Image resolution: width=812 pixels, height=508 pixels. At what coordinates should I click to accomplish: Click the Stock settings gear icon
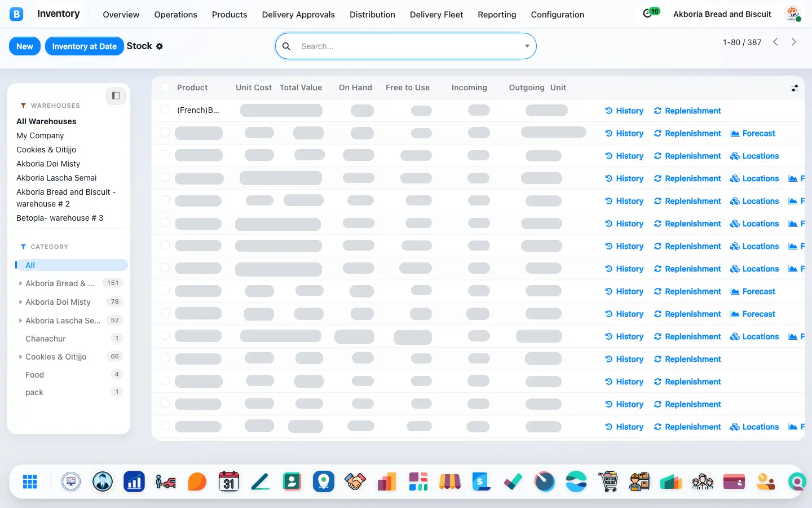160,46
